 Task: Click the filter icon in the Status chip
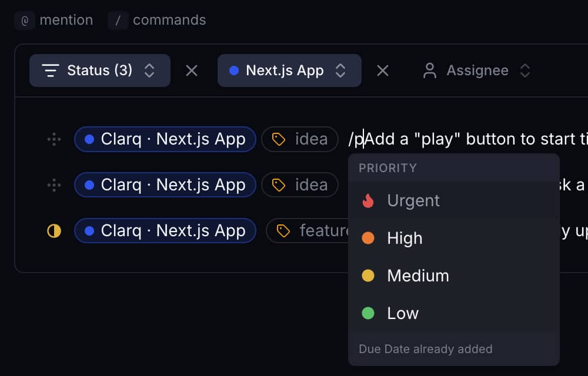coord(49,70)
